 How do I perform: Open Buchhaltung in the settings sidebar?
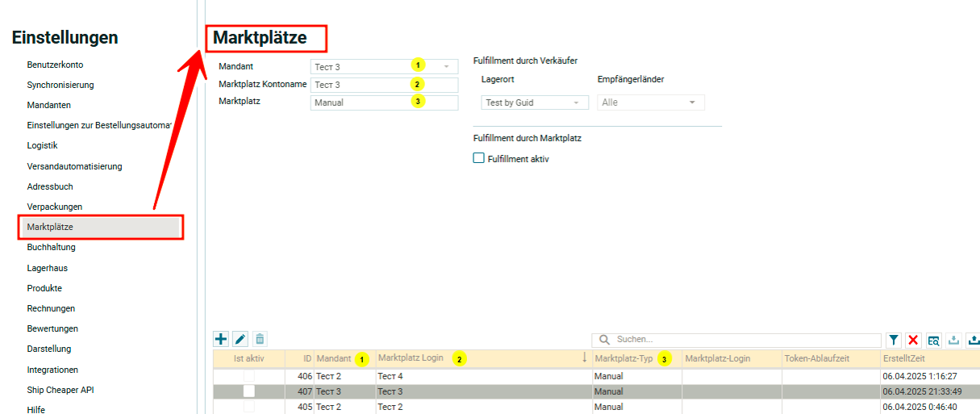[x=51, y=248]
